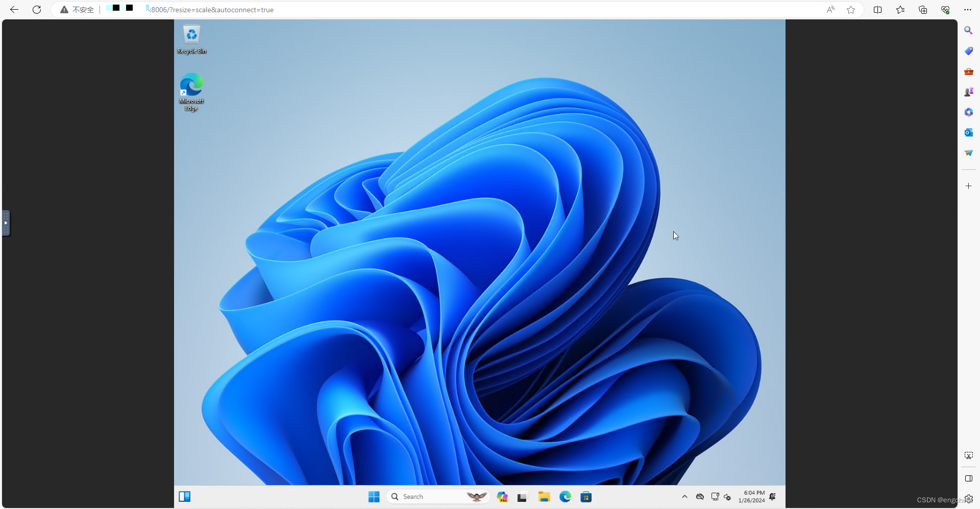980x509 pixels.
Task: Open the sidebar screenshot icon near bottom
Action: [968, 455]
